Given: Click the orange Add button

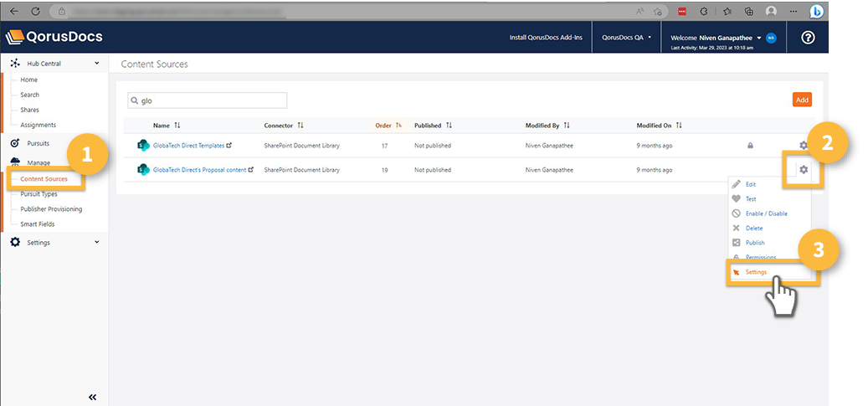Looking at the screenshot, I should point(802,100).
